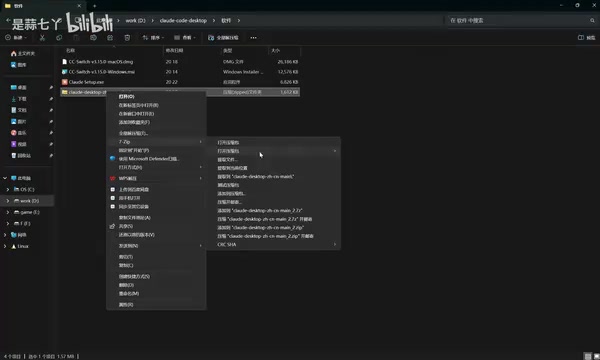The image size is (600, 360).
Task: Add a new tab with plus button
Action: tap(95, 6)
